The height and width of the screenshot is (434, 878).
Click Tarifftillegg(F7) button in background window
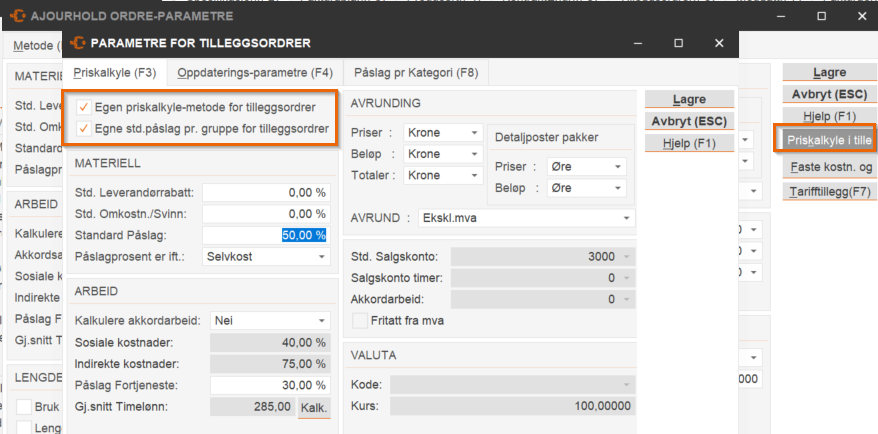(828, 191)
